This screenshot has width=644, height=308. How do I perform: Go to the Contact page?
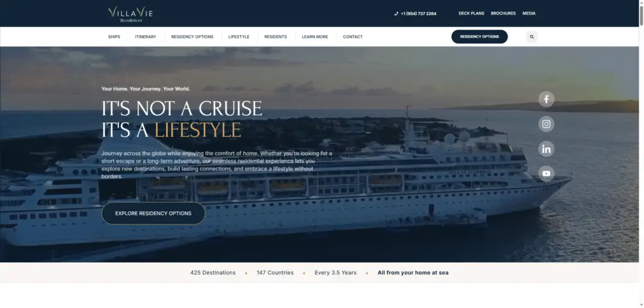(x=353, y=36)
